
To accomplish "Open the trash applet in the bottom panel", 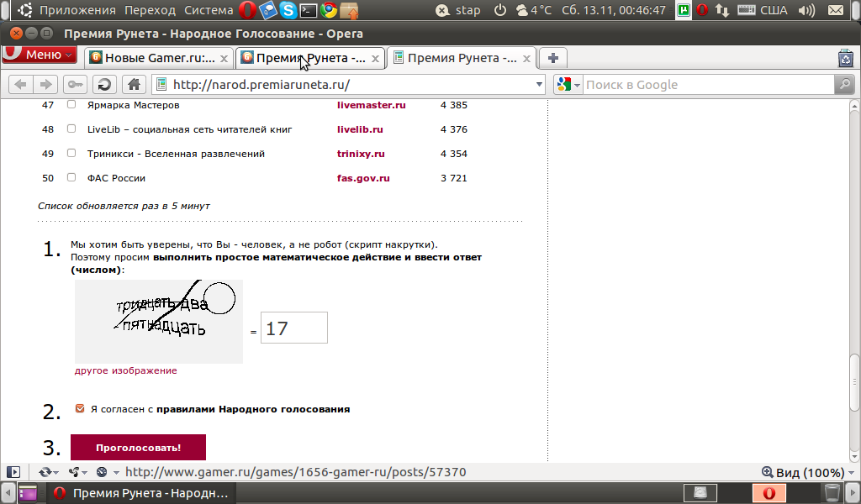I will (832, 493).
